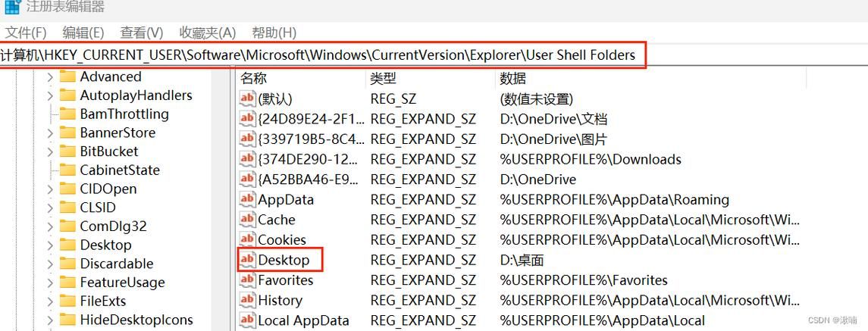Select the Advanced folder icon in tree
The width and height of the screenshot is (868, 331).
pos(67,77)
